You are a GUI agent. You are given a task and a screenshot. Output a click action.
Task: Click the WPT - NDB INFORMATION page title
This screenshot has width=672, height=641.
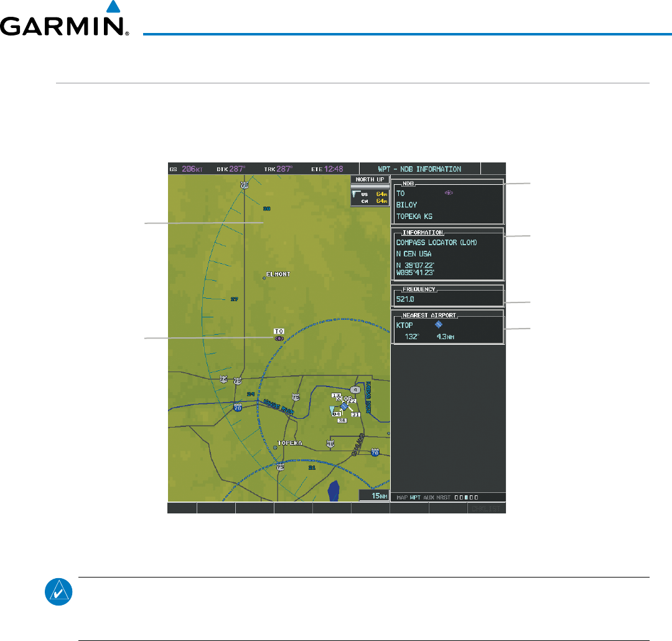(x=419, y=169)
